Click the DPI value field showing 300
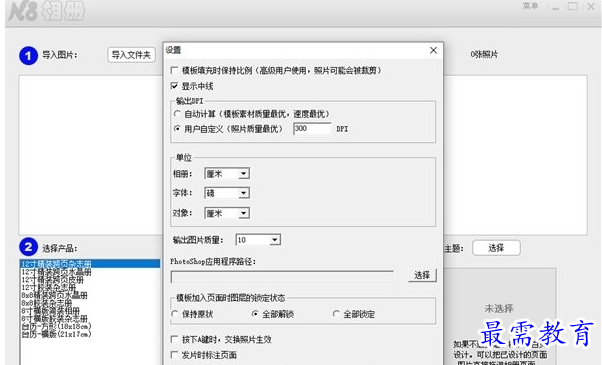The image size is (602, 365). click(x=312, y=129)
